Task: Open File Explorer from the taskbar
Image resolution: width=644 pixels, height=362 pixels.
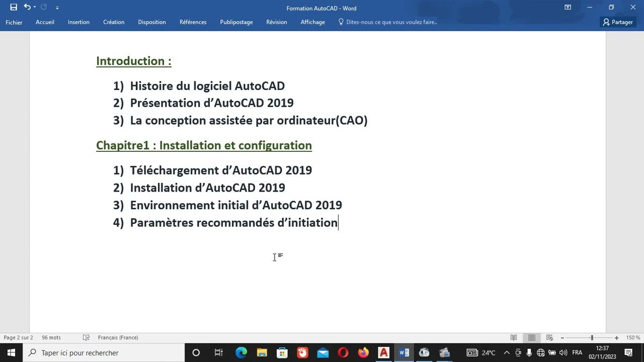Action: [x=262, y=353]
